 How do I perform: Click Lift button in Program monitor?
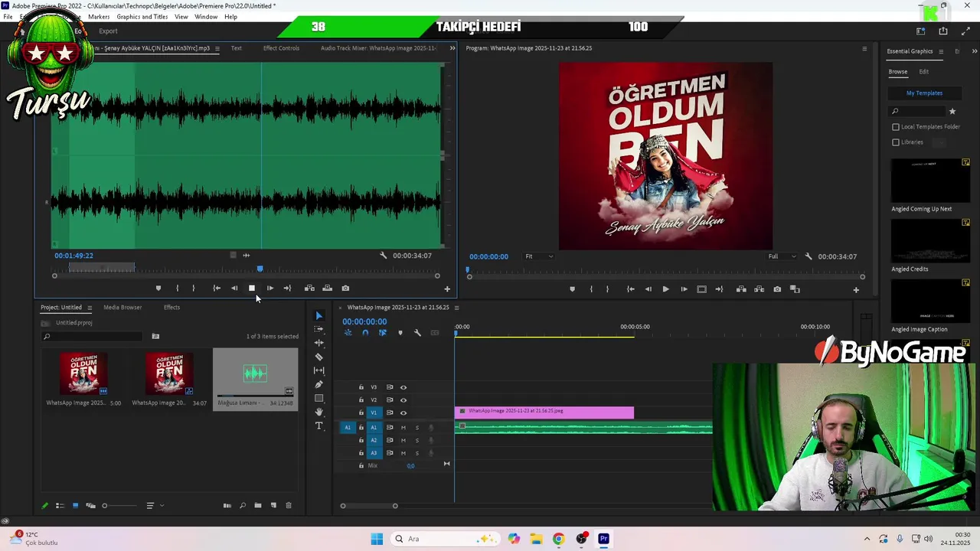741,289
